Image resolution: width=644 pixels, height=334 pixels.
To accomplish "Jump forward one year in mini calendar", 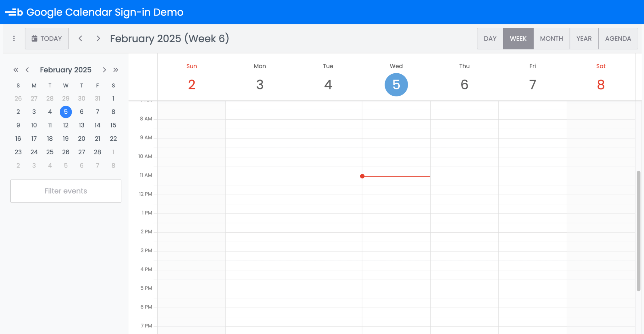I will pyautogui.click(x=116, y=70).
